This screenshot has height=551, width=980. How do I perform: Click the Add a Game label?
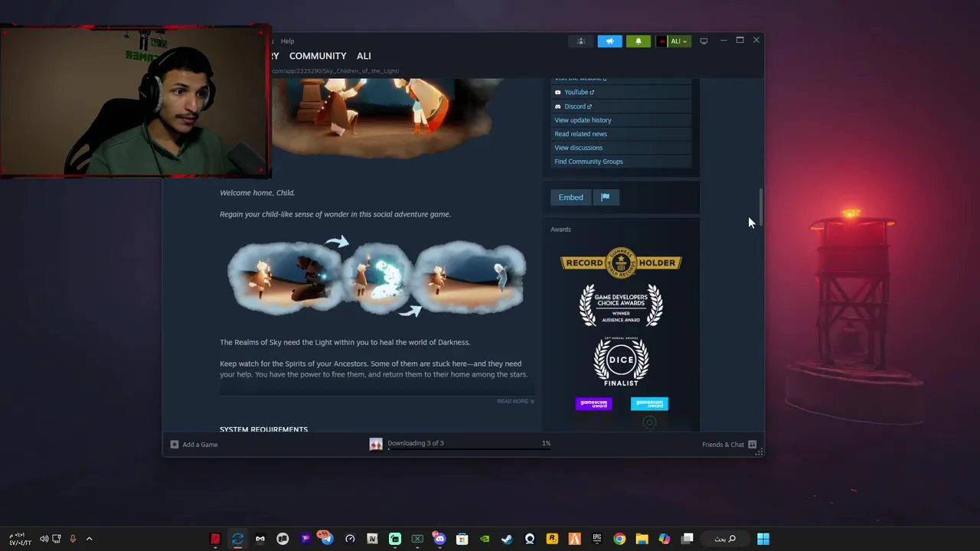click(x=200, y=445)
